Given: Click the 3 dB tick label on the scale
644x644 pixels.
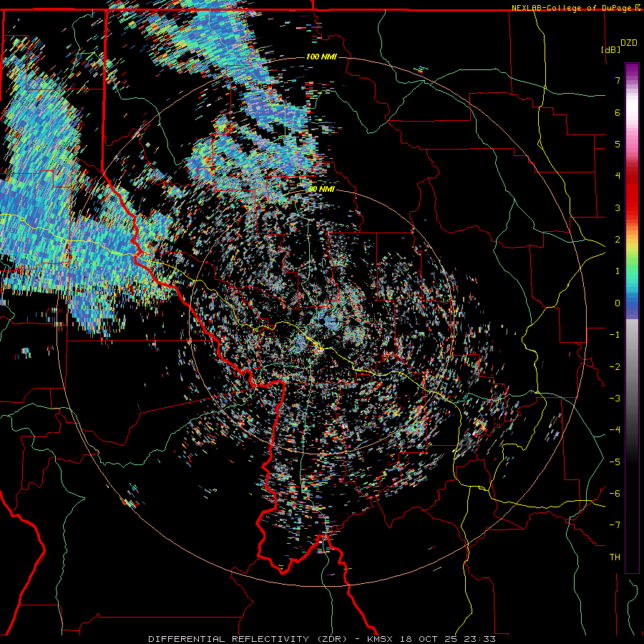Looking at the screenshot, I should (x=618, y=208).
